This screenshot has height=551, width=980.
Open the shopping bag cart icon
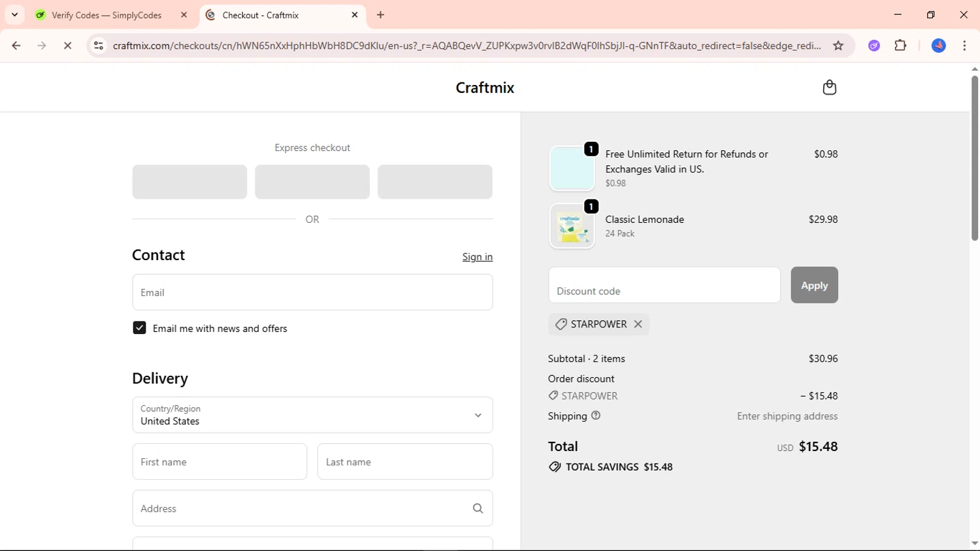click(829, 88)
